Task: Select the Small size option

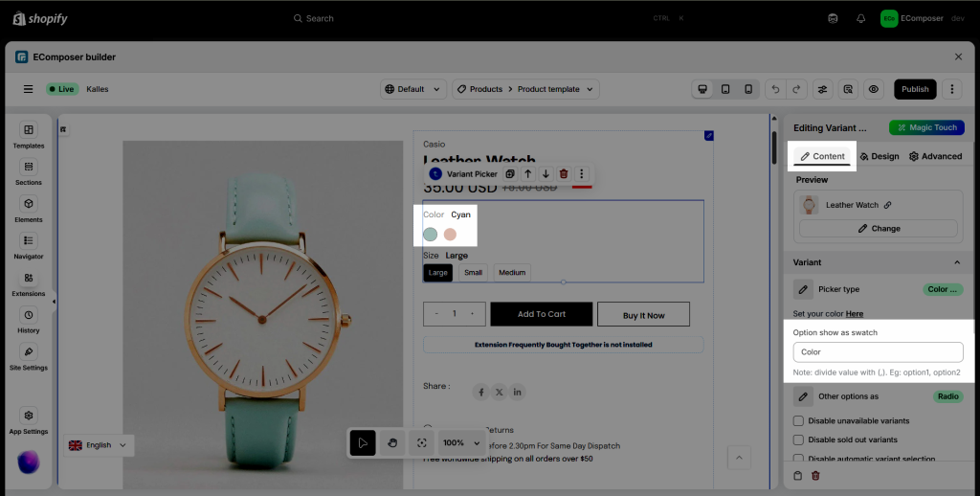Action: click(x=473, y=273)
